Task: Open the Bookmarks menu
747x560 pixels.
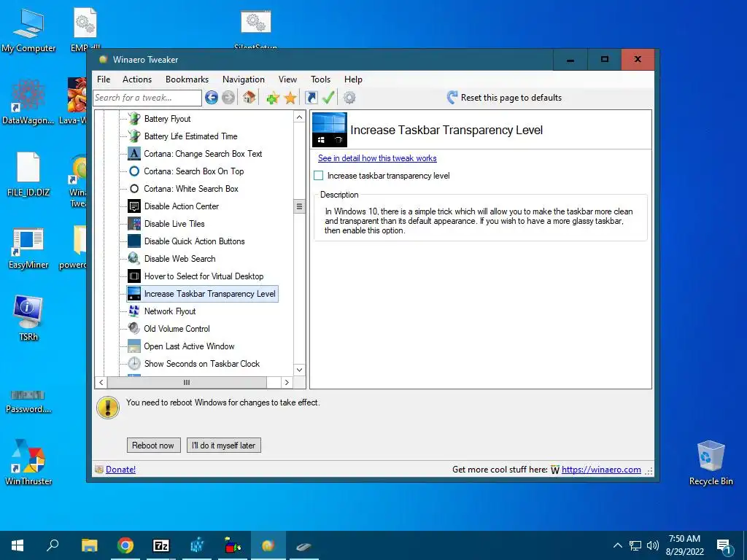Action: (187, 79)
